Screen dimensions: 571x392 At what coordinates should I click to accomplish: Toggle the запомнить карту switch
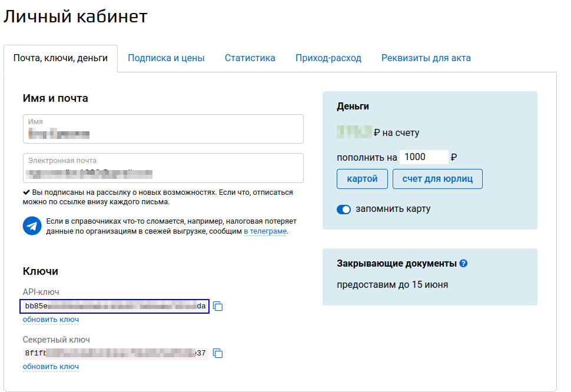click(x=344, y=209)
